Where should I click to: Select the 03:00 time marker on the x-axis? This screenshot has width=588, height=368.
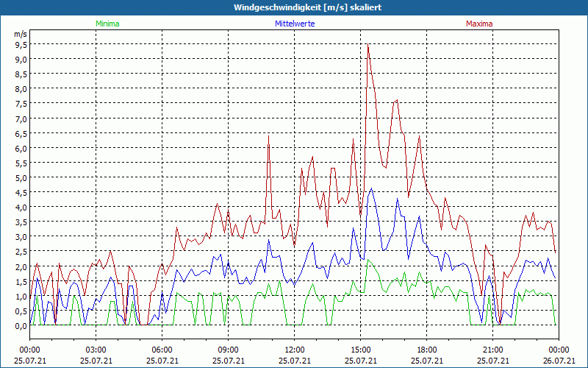(96, 350)
